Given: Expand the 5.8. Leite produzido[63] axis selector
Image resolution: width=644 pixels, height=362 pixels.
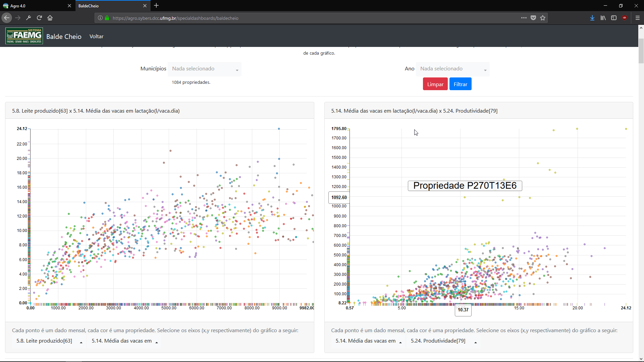Looking at the screenshot, I should click(49, 341).
